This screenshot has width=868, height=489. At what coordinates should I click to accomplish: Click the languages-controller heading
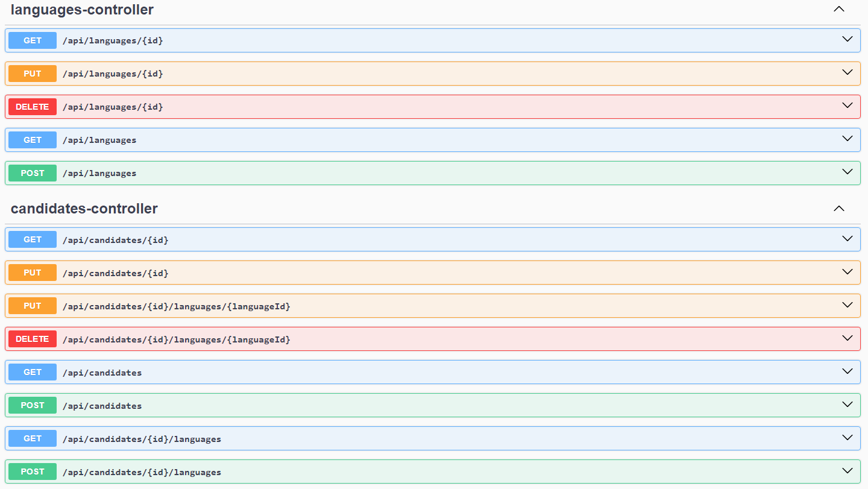81,10
